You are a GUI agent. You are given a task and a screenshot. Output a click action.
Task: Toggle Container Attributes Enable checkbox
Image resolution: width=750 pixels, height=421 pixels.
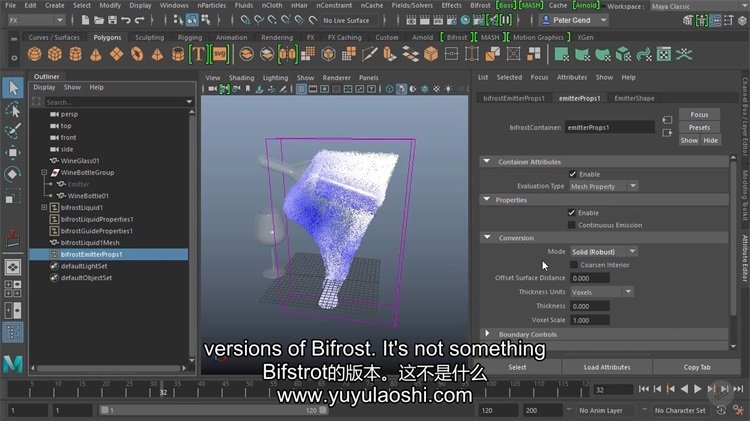(x=573, y=174)
